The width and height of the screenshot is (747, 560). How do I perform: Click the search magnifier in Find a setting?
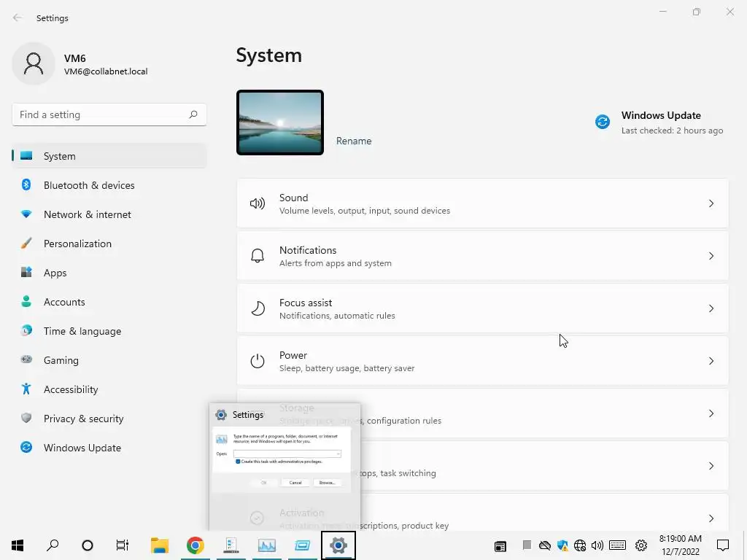(x=193, y=114)
